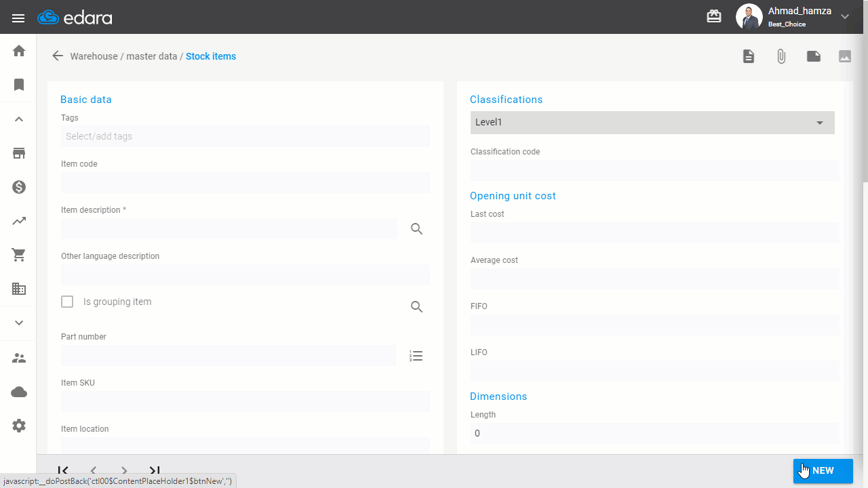The image size is (868, 488).
Task: Open the Ahmad_hamza user menu arrow
Action: click(845, 16)
